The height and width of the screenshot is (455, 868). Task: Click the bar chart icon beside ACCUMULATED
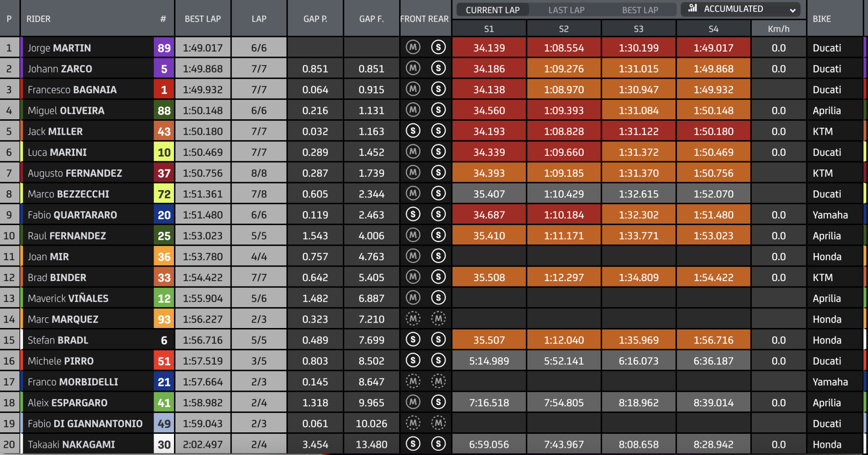click(x=693, y=8)
